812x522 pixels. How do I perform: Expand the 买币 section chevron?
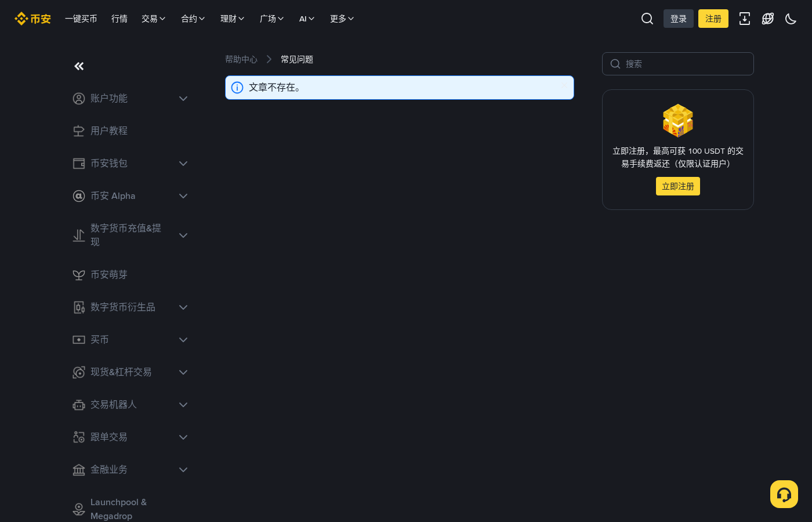pos(183,340)
